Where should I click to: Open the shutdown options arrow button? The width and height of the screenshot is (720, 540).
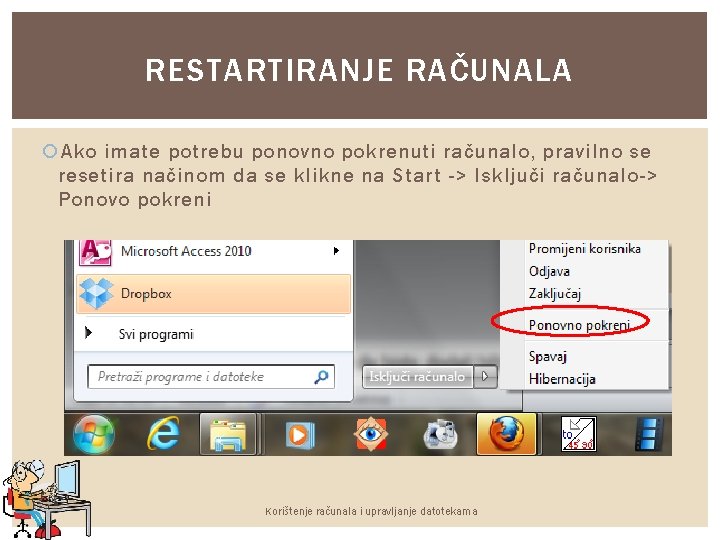pos(485,377)
